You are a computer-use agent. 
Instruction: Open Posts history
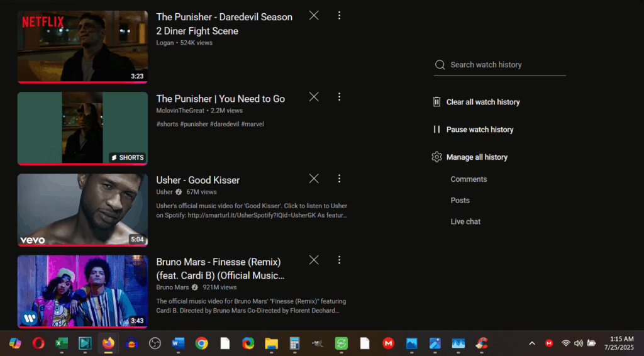coord(460,201)
